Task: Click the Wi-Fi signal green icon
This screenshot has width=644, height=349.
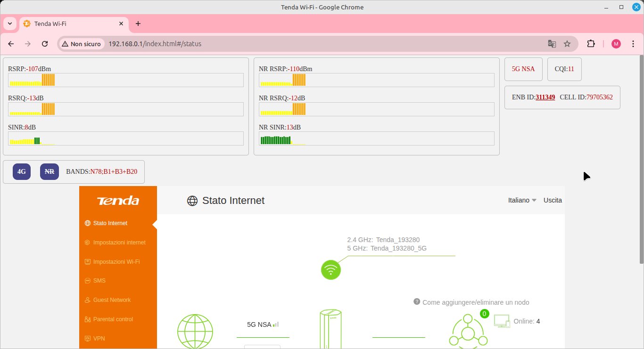Action: coord(330,270)
